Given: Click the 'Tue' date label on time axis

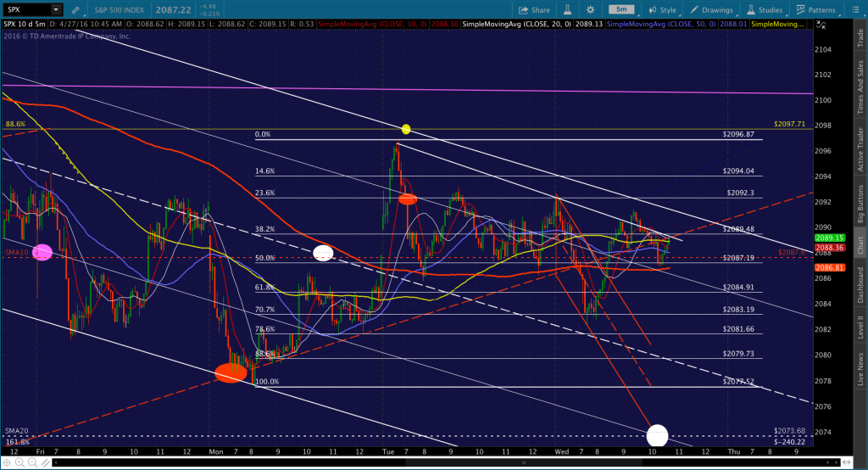Looking at the screenshot, I should (x=388, y=451).
